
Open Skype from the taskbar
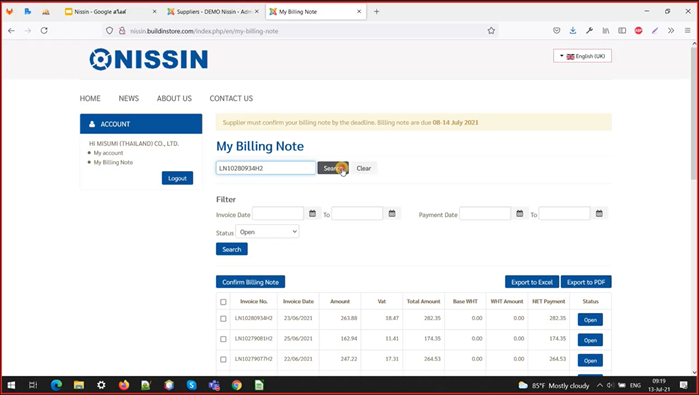(x=192, y=385)
